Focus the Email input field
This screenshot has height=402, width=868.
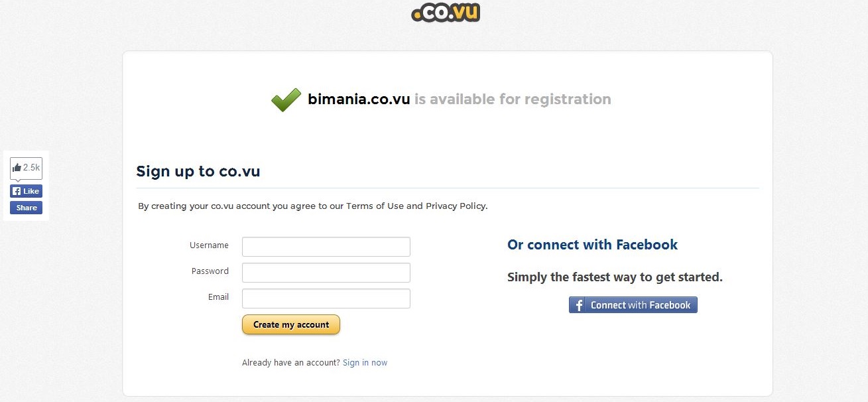click(x=326, y=299)
